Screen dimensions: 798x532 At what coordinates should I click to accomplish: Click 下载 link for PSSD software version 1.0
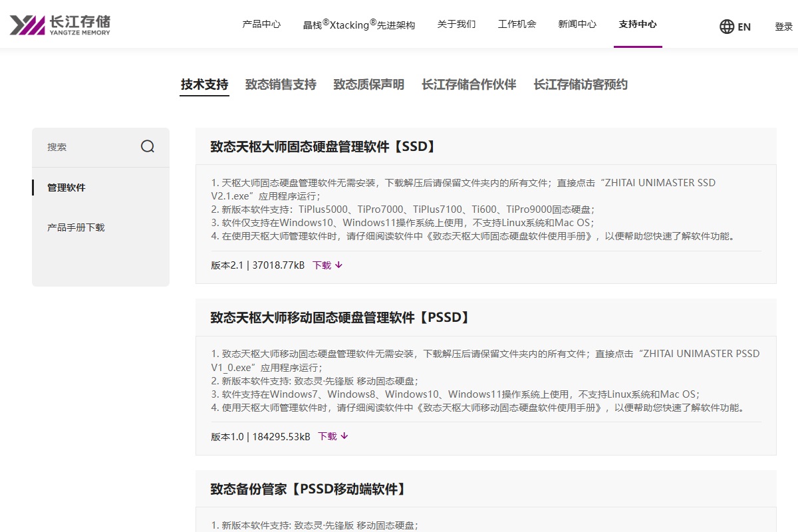[327, 436]
